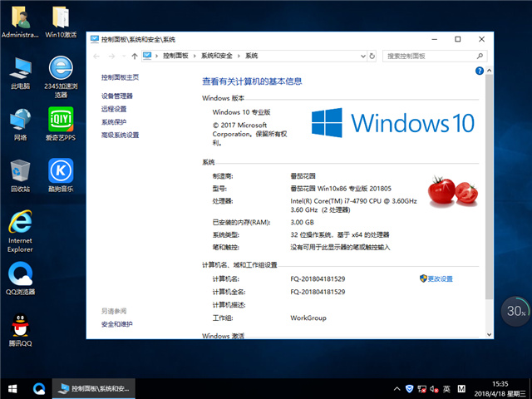Image resolution: width=532 pixels, height=399 pixels.
Task: Click the control panel taskbar button
Action: pos(94,389)
